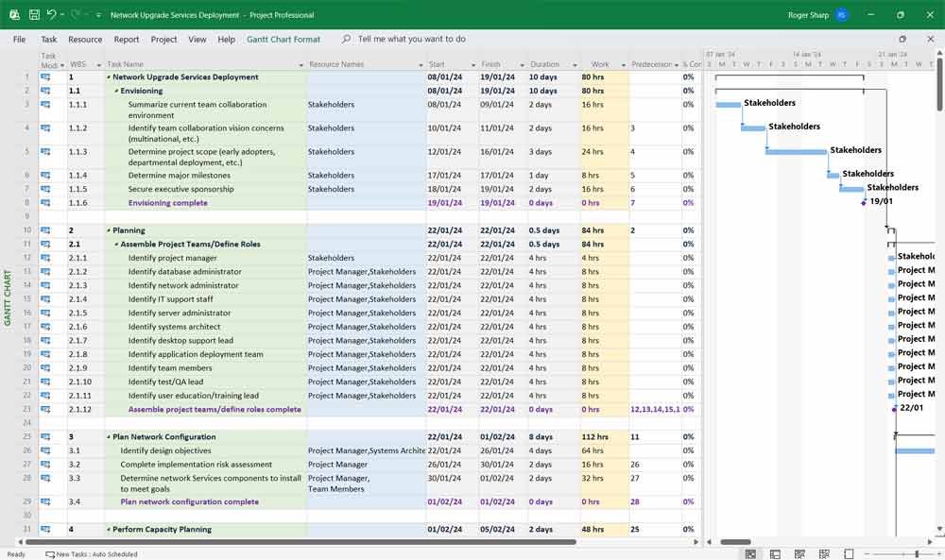The height and width of the screenshot is (560, 945).
Task: Click the Roger Sharp account avatar
Action: pos(841,15)
